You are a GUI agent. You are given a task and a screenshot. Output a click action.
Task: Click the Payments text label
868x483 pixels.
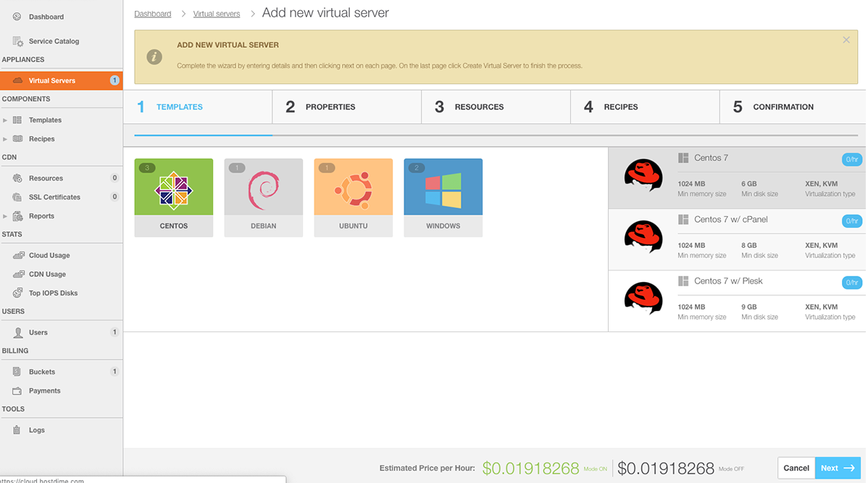click(44, 390)
